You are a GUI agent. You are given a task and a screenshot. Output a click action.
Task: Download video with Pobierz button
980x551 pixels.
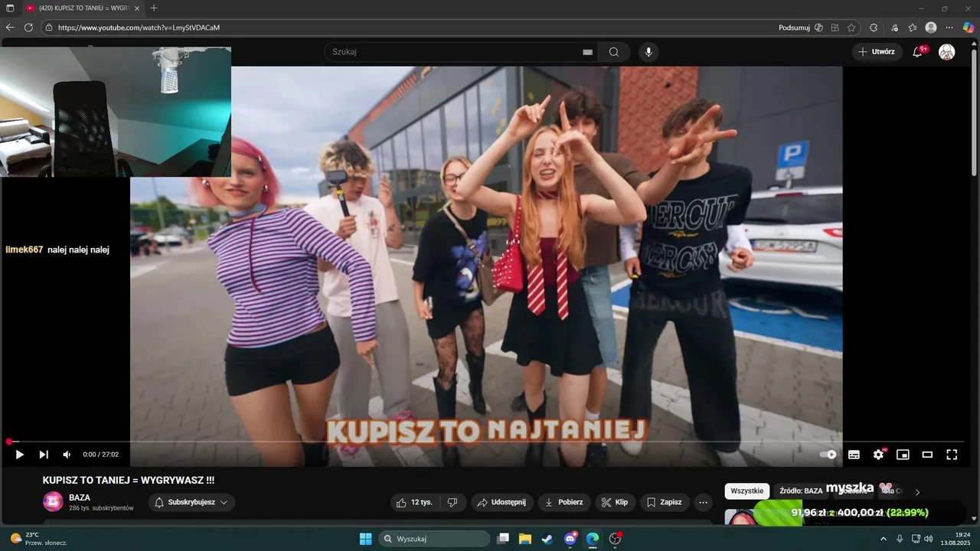(563, 503)
